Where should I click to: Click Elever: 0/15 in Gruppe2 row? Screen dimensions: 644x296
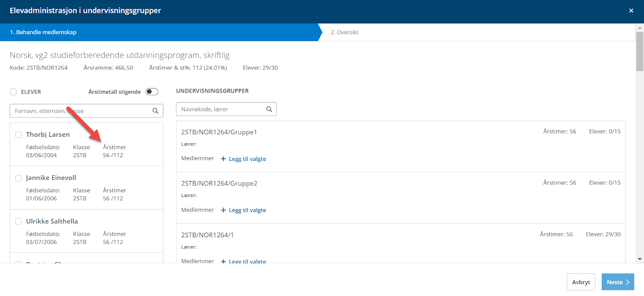pyautogui.click(x=605, y=183)
